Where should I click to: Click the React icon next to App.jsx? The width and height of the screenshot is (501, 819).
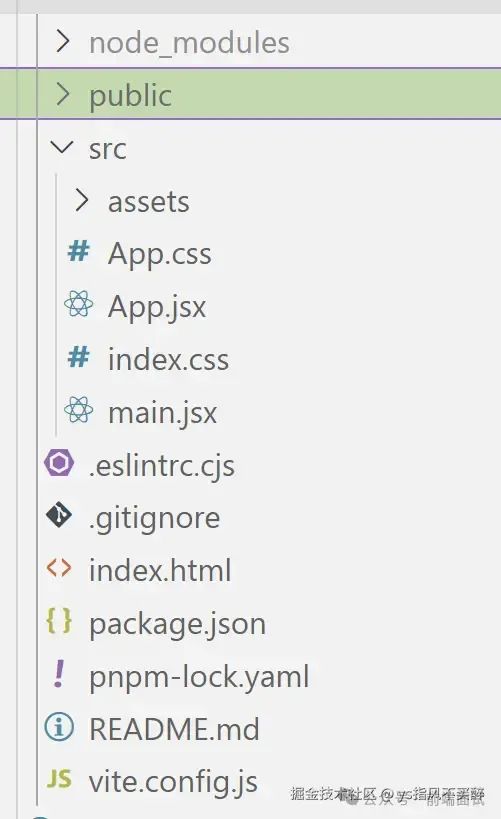(78, 304)
